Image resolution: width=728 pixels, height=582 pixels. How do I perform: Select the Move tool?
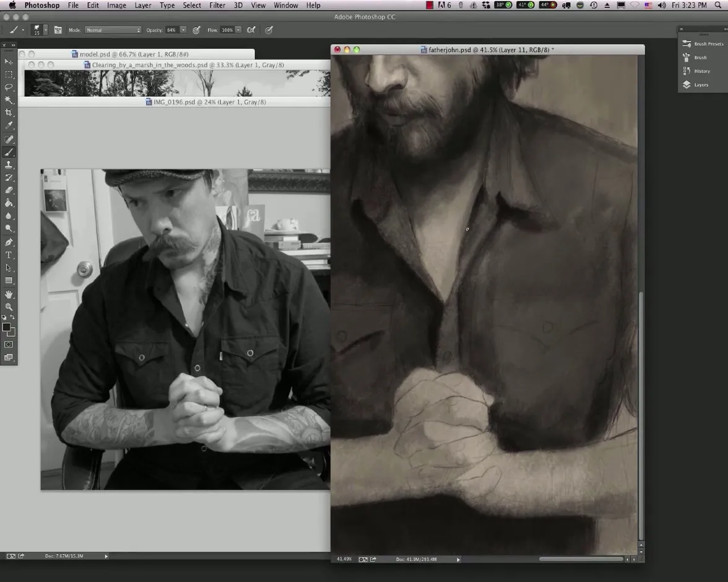click(x=9, y=61)
